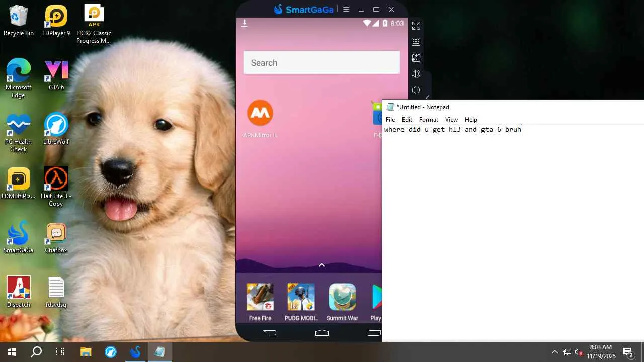644x362 pixels.
Task: Open keyboard mapping in SmartGaGa sidebar
Action: tap(416, 42)
